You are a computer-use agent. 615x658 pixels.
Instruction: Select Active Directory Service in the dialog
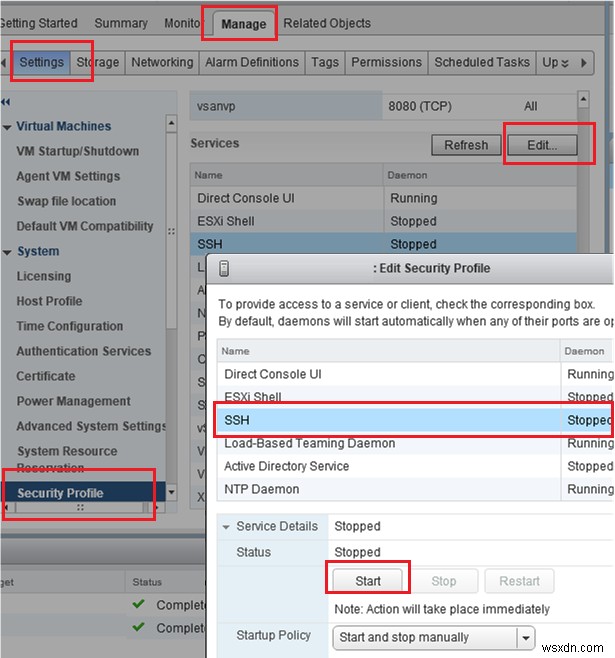click(x=415, y=466)
